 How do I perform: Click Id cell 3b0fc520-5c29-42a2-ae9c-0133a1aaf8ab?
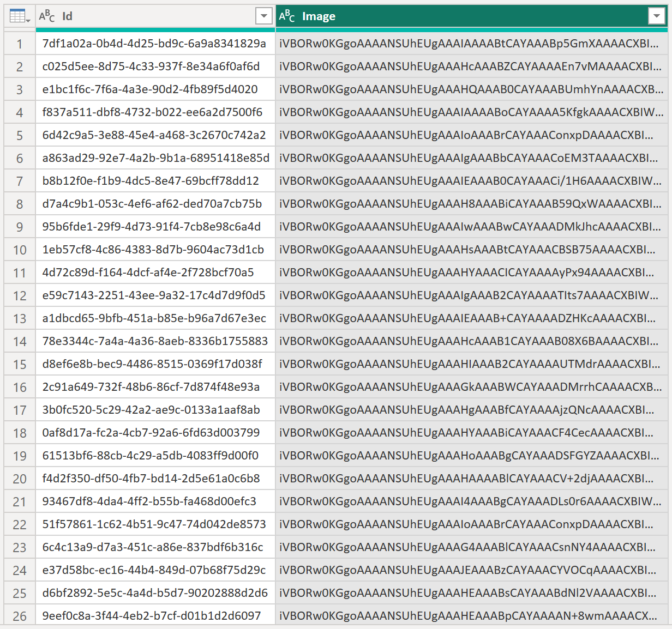(155, 410)
